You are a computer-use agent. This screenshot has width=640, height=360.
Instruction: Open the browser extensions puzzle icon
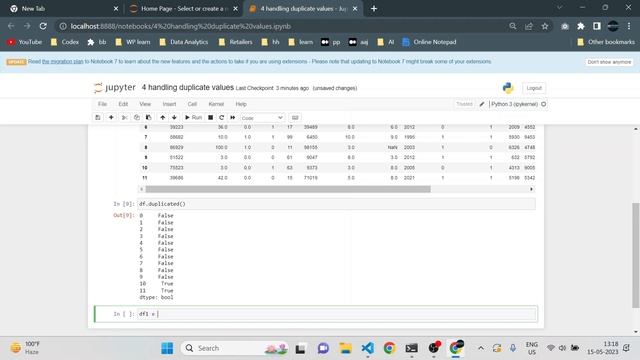coord(581,26)
